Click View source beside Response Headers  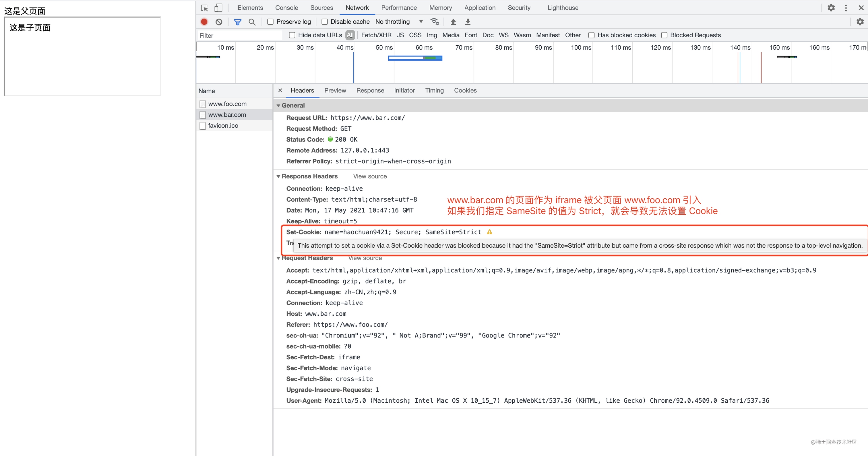tap(370, 176)
